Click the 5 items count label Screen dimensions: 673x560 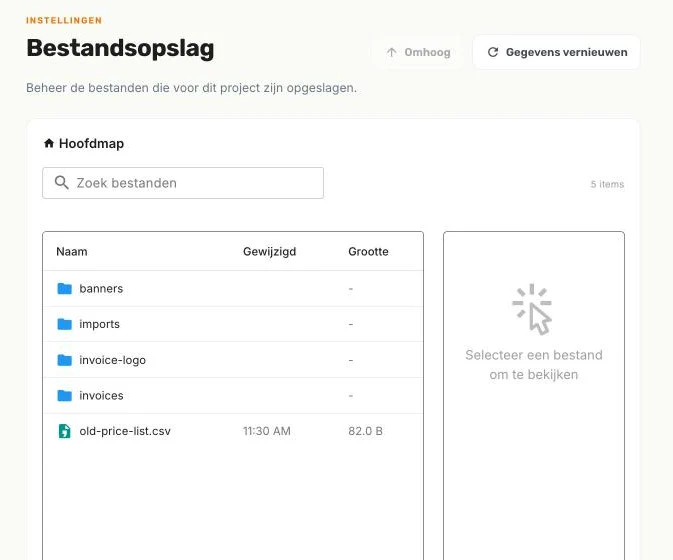[607, 184]
